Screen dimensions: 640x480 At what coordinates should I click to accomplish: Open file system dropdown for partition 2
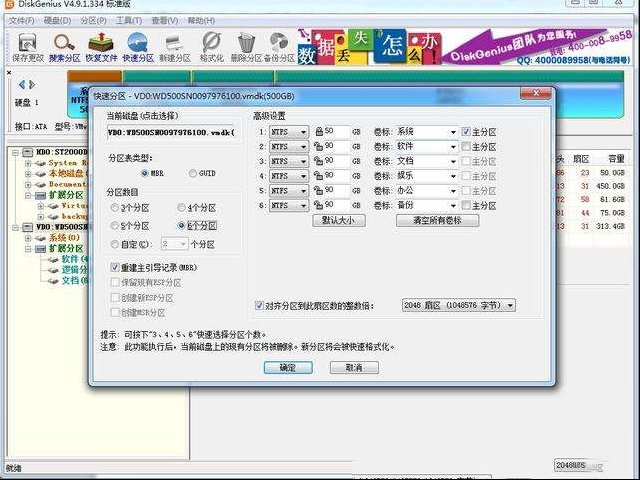(289, 147)
